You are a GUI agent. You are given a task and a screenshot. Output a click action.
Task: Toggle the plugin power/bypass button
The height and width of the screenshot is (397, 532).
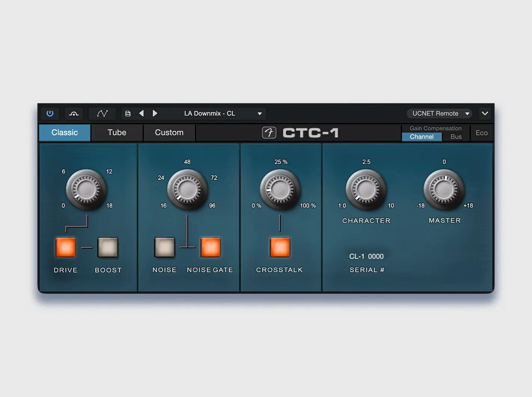coord(50,113)
